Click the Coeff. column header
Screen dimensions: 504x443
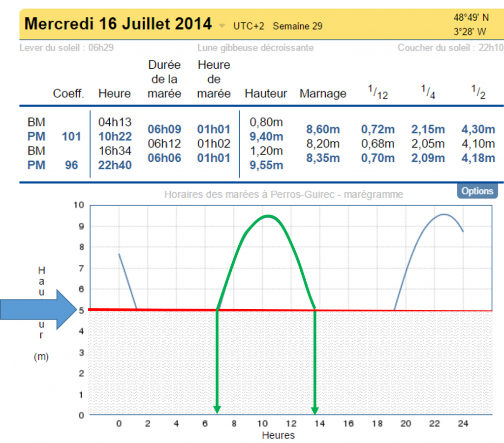pyautogui.click(x=68, y=93)
